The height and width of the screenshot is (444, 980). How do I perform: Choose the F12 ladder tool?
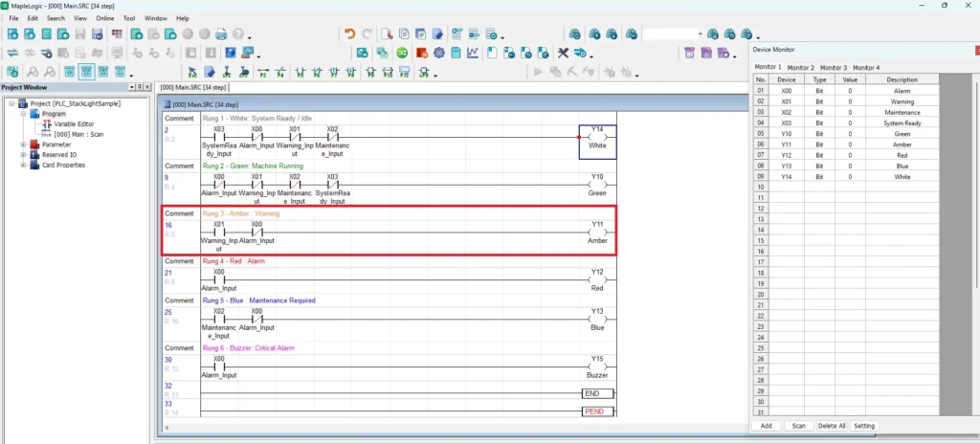click(405, 72)
